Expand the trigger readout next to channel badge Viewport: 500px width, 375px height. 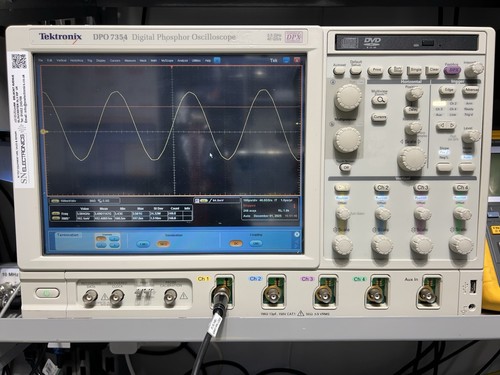(x=217, y=201)
